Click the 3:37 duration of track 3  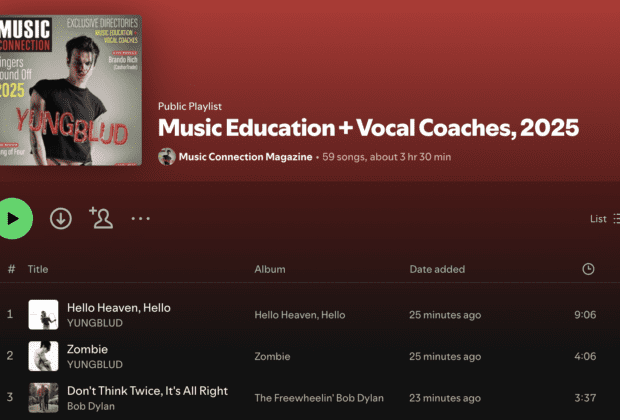[x=585, y=397]
